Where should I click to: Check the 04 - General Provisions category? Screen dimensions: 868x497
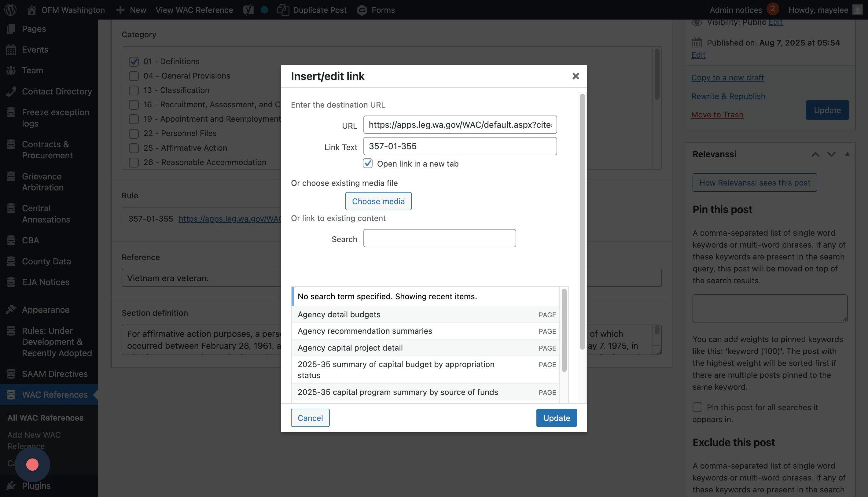point(134,76)
